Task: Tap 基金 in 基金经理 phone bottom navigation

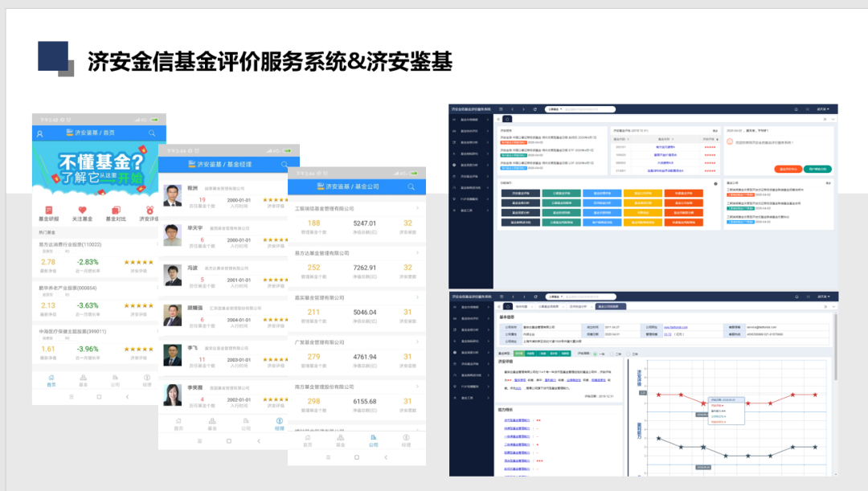Action: 212,424
